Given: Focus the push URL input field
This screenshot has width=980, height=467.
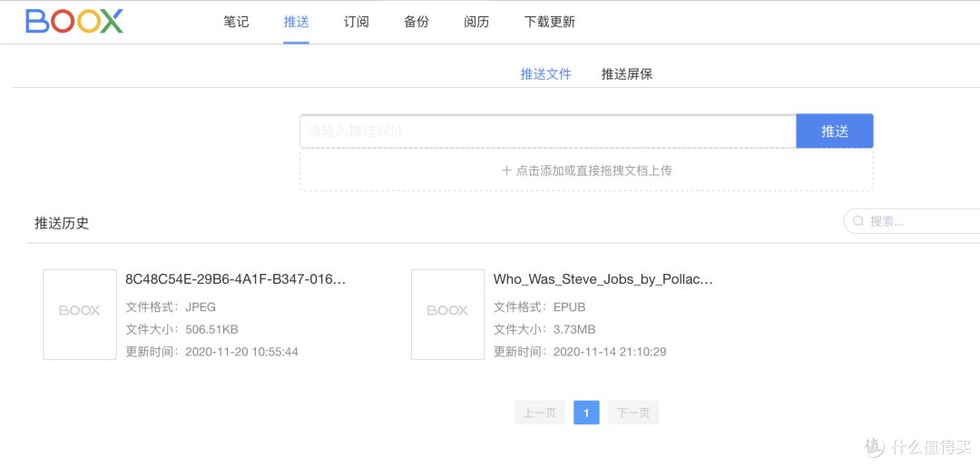Looking at the screenshot, I should [547, 131].
